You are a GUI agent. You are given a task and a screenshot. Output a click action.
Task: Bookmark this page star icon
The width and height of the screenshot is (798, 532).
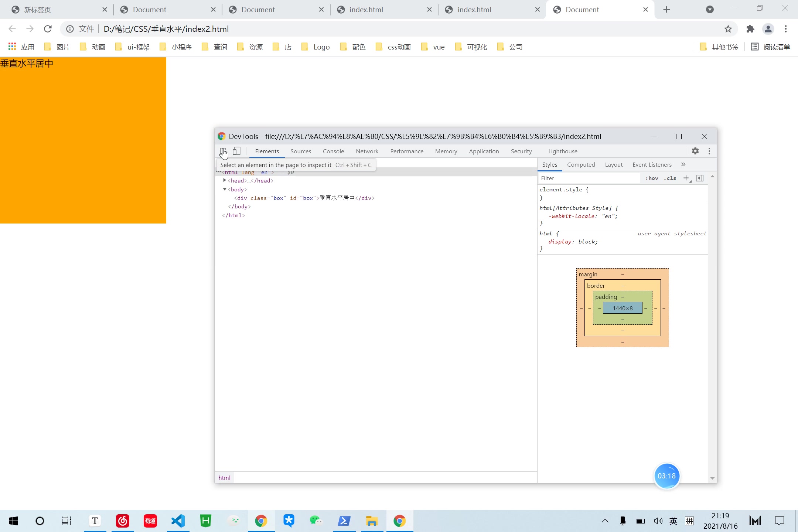(x=728, y=29)
